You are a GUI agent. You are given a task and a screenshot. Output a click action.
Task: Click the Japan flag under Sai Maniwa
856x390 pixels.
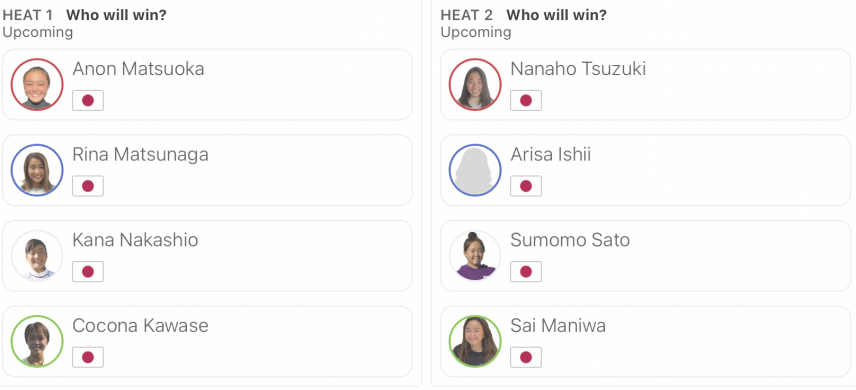(526, 357)
